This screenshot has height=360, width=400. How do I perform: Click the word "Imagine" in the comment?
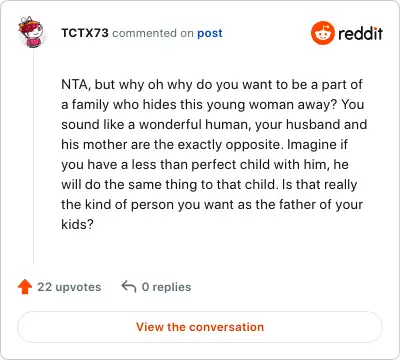309,144
